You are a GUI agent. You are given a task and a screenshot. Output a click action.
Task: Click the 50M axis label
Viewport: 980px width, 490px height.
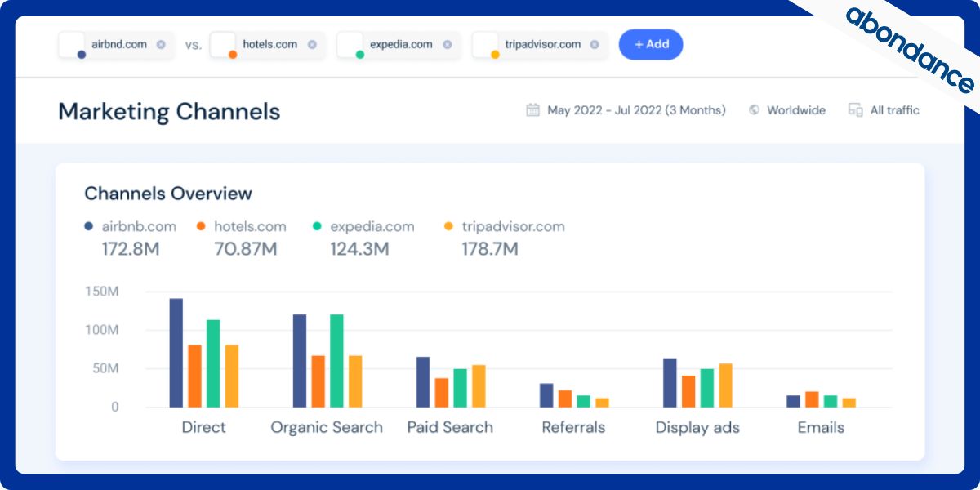coord(105,368)
